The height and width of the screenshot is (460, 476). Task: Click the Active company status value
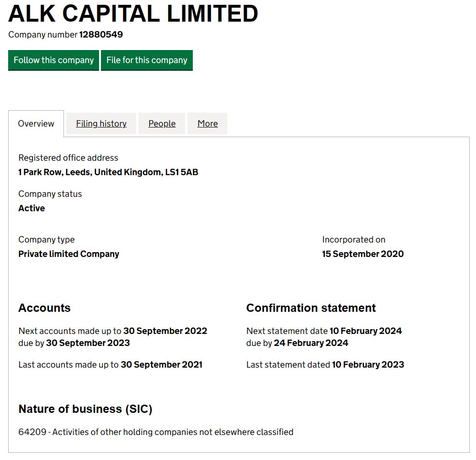pos(32,208)
